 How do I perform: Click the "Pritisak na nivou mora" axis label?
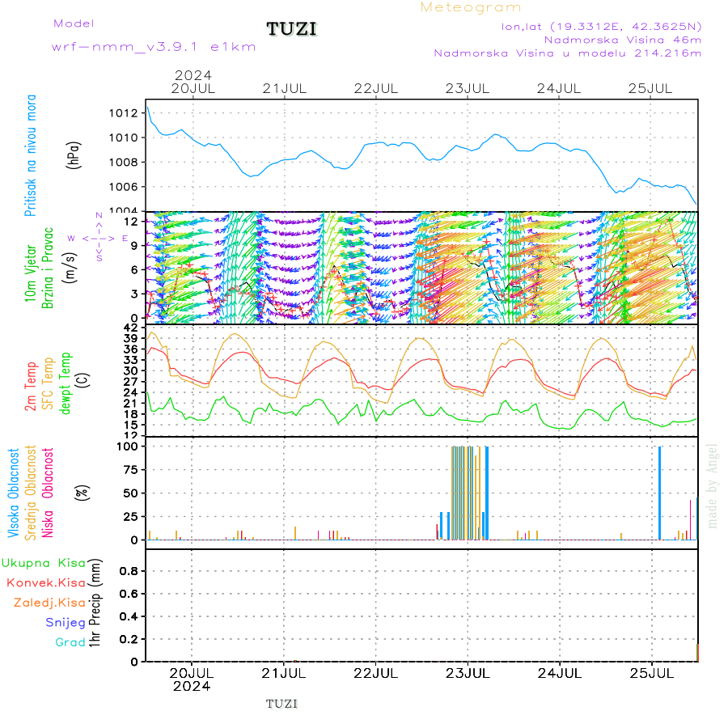(x=31, y=155)
